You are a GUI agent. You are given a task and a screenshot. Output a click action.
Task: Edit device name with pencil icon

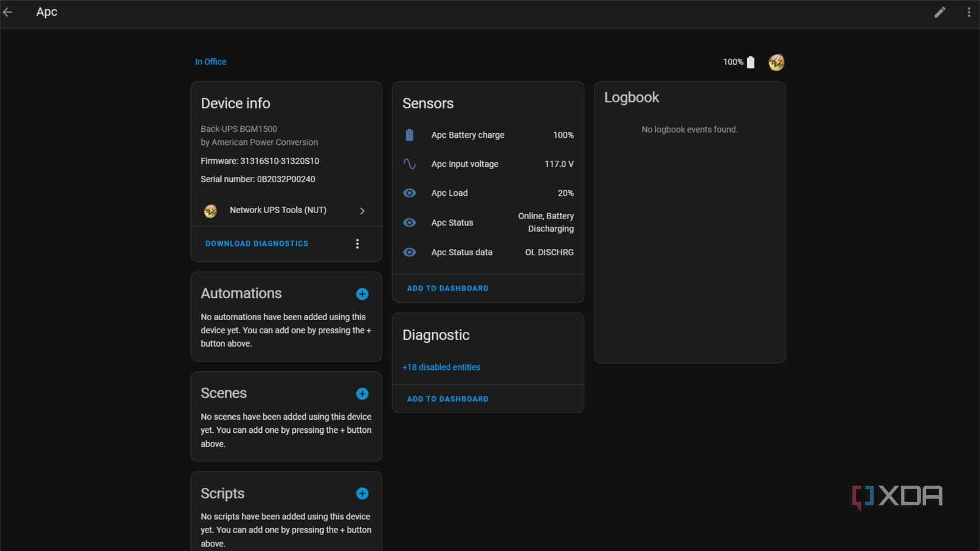coord(940,12)
